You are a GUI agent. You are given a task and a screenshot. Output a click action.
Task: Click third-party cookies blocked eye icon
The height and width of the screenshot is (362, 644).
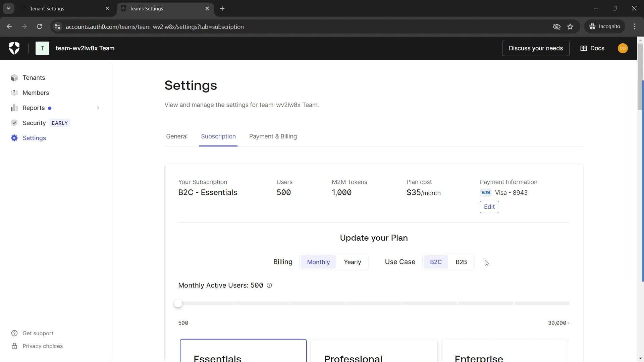pyautogui.click(x=556, y=26)
